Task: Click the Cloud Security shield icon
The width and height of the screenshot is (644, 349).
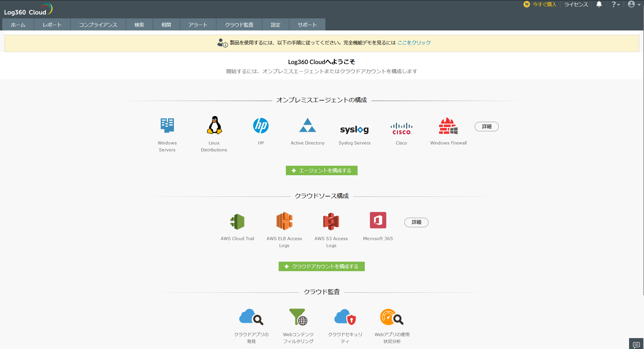Action: [x=345, y=317]
